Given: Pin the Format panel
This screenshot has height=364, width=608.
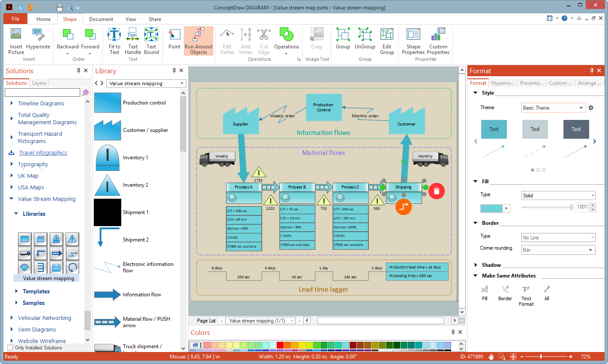Looking at the screenshot, I should click(592, 71).
